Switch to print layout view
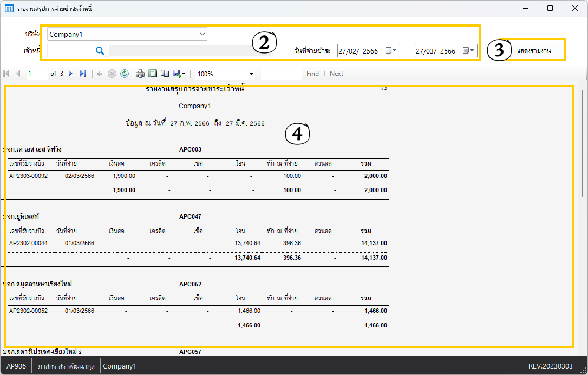The width and height of the screenshot is (588, 375). pos(153,74)
